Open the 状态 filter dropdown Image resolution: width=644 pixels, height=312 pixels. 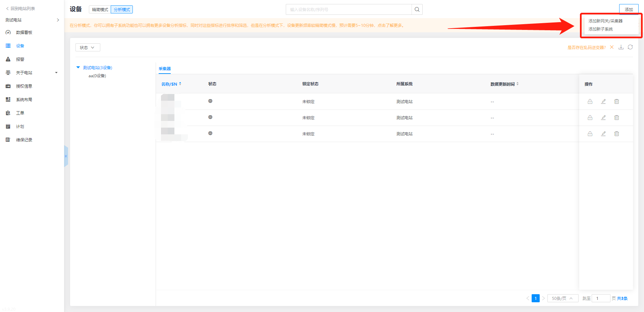88,48
